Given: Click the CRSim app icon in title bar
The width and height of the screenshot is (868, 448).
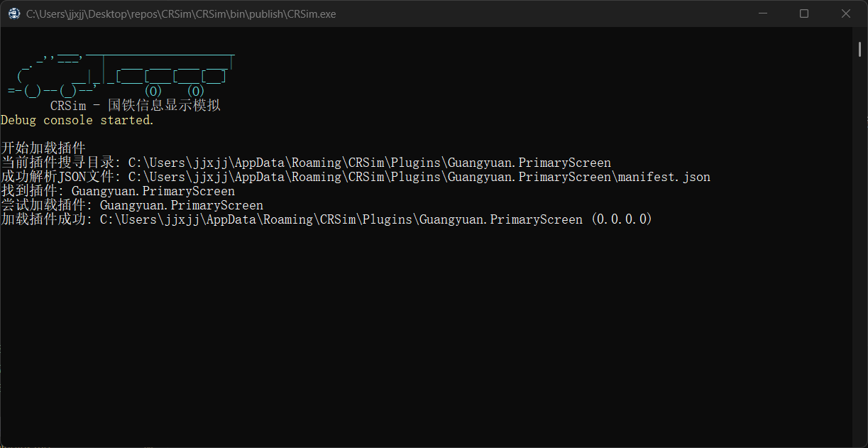Looking at the screenshot, I should pyautogui.click(x=13, y=13).
